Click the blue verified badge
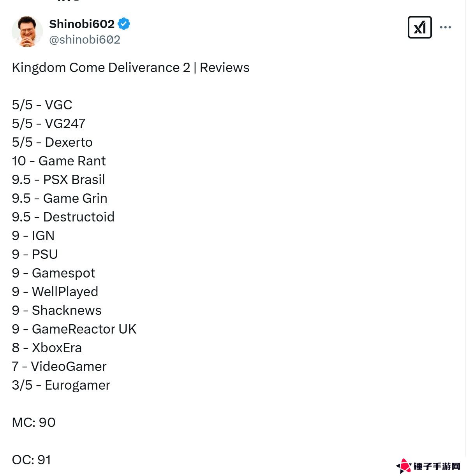The width and height of the screenshot is (467, 476). pos(124,24)
